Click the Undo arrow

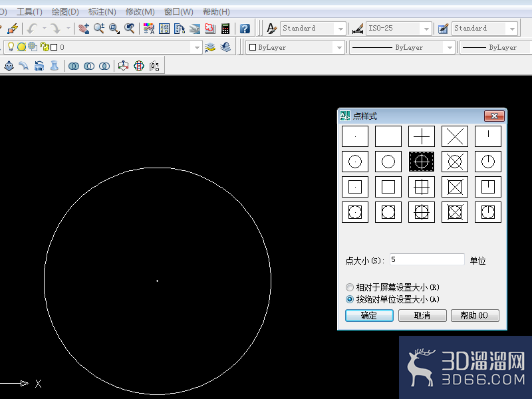[x=32, y=28]
